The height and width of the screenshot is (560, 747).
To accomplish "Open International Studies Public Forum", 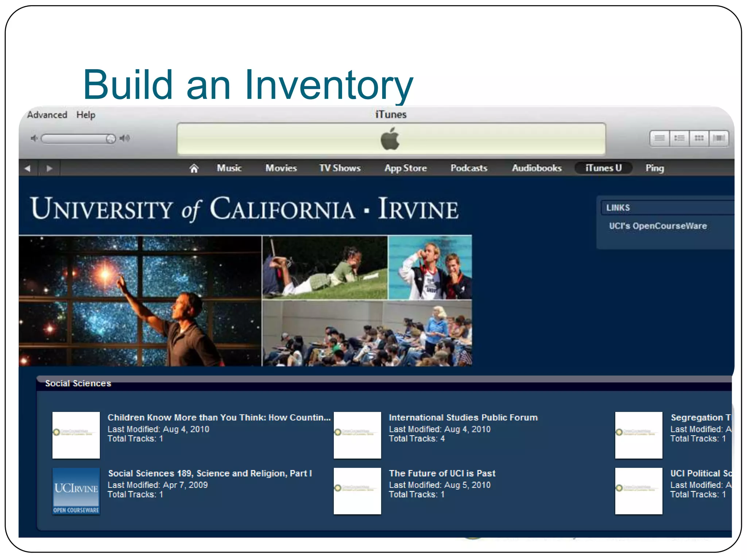I will [463, 417].
